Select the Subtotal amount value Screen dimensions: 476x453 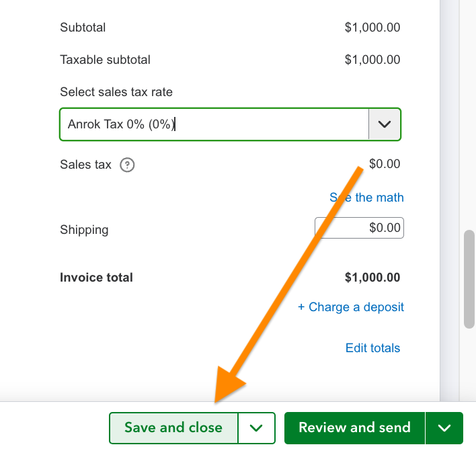pos(372,28)
